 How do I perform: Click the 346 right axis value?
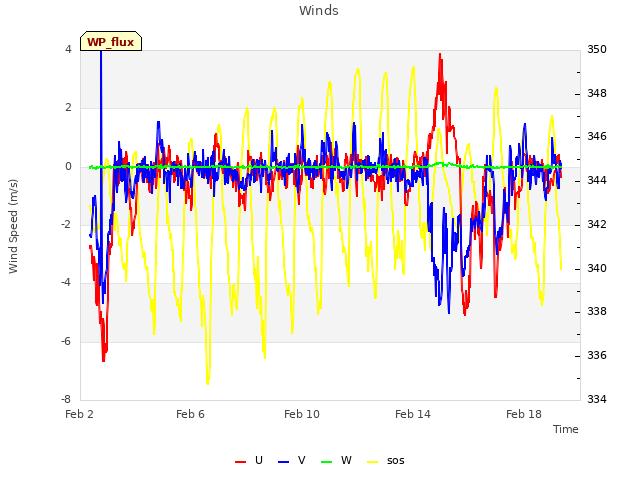coord(597,136)
